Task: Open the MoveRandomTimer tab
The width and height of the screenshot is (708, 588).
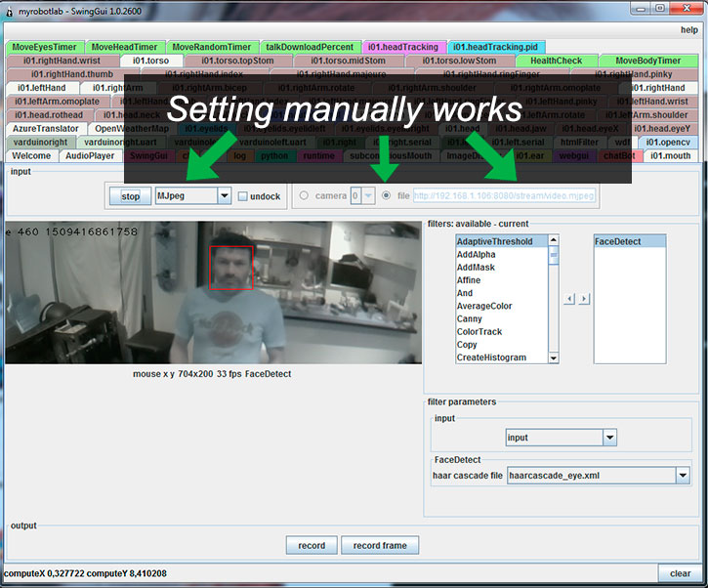Action: pyautogui.click(x=211, y=47)
